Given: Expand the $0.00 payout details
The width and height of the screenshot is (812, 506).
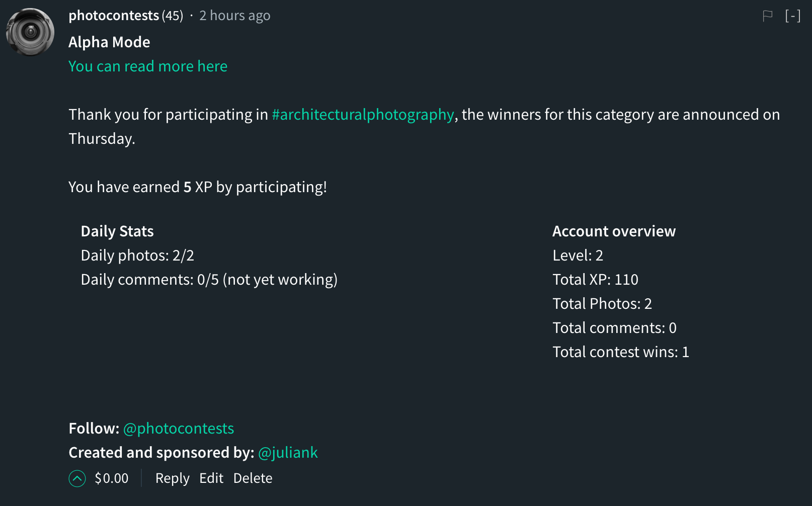Looking at the screenshot, I should (x=112, y=478).
